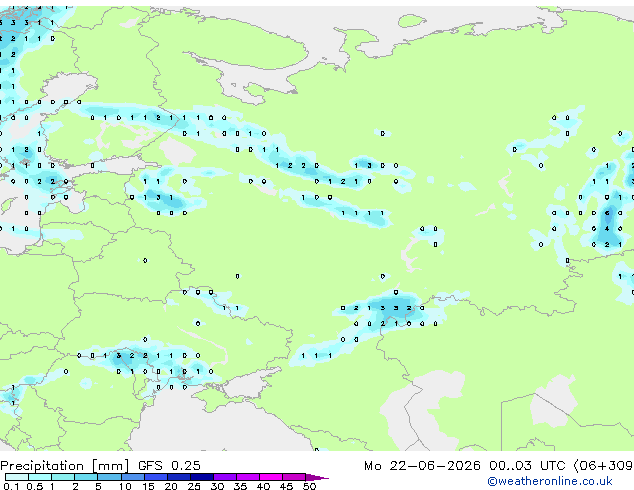Select the 30–35 mm legend swatch
Viewport: 634px width, 490px height.
pyautogui.click(x=225, y=477)
